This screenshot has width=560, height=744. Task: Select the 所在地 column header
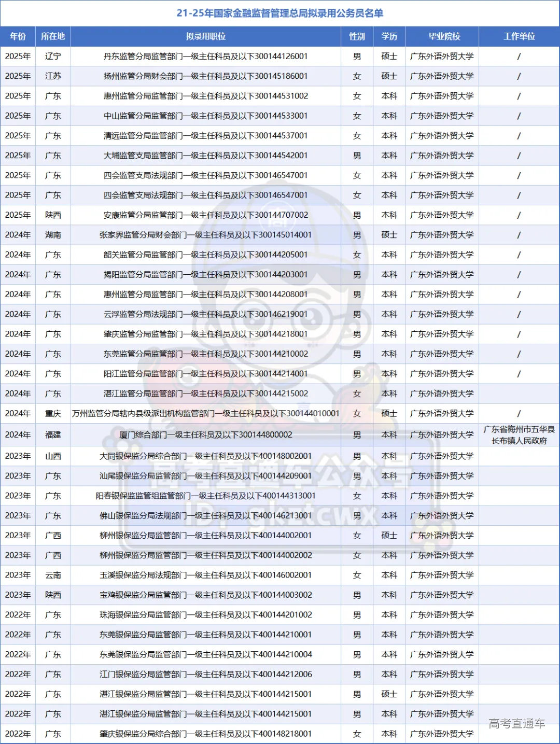pyautogui.click(x=53, y=36)
